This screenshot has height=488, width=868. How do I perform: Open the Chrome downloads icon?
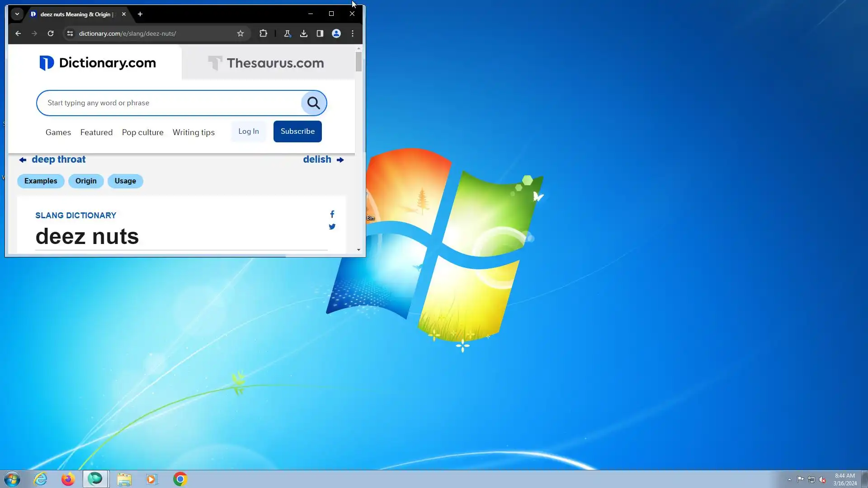304,33
